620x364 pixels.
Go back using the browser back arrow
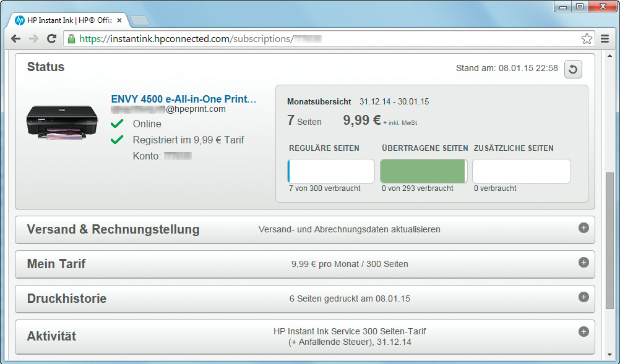pos(15,39)
